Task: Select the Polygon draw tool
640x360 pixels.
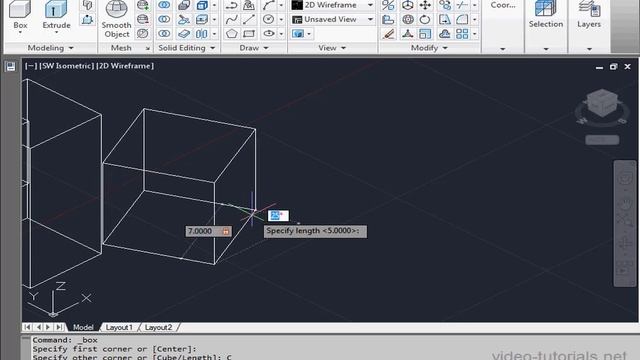Action: pos(231,33)
